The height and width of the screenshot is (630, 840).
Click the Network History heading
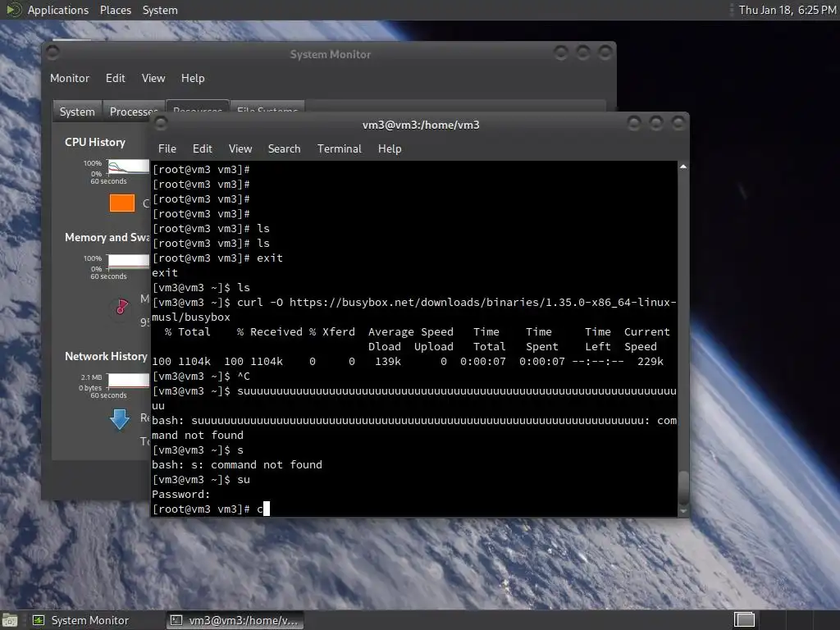106,356
